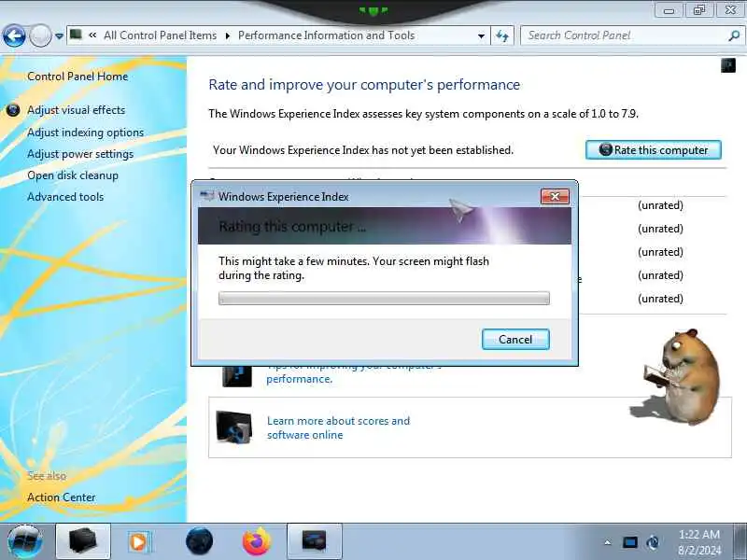747x560 pixels.
Task: Open the help icon at top right
Action: 728,65
